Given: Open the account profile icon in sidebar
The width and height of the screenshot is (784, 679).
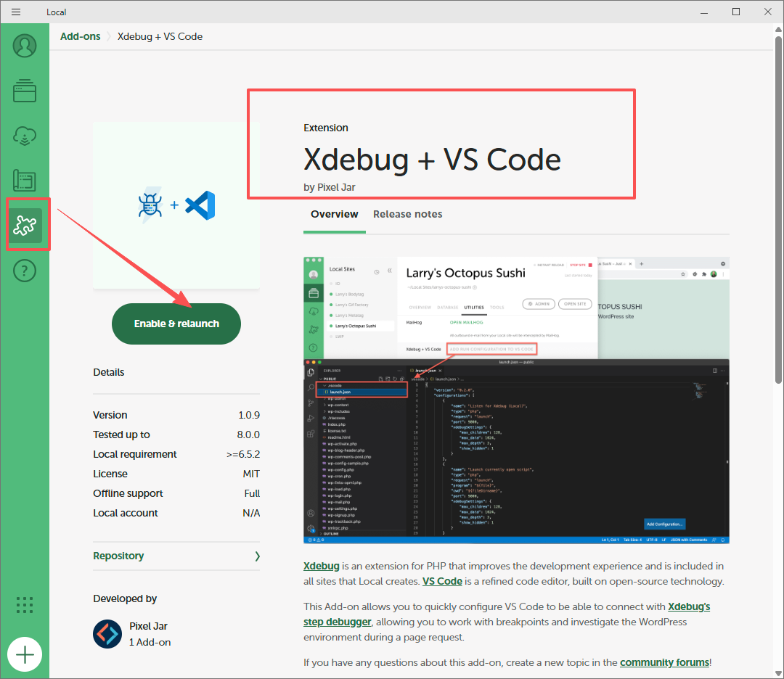Looking at the screenshot, I should (25, 46).
